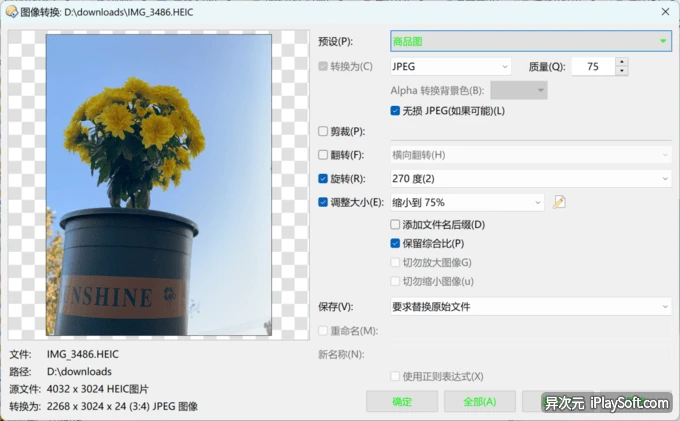Uncheck the 旋转 rotate checkbox
This screenshot has height=421, width=680.
tap(323, 179)
